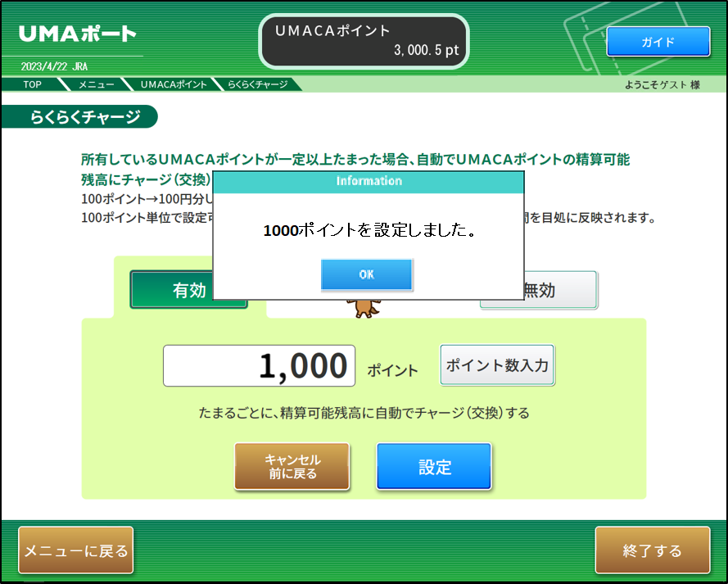Click the UMACAポイント balance display
728x584 pixels.
point(364,41)
